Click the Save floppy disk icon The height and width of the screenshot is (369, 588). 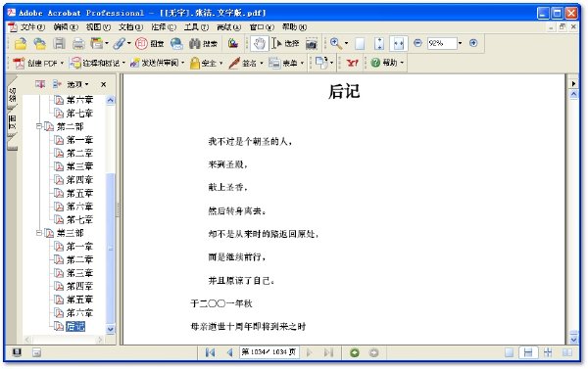click(x=59, y=43)
